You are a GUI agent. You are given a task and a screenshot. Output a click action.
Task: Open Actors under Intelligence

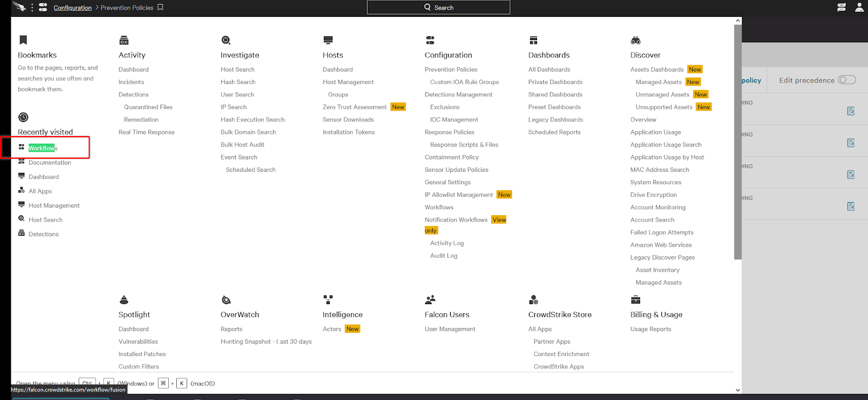[x=332, y=329]
